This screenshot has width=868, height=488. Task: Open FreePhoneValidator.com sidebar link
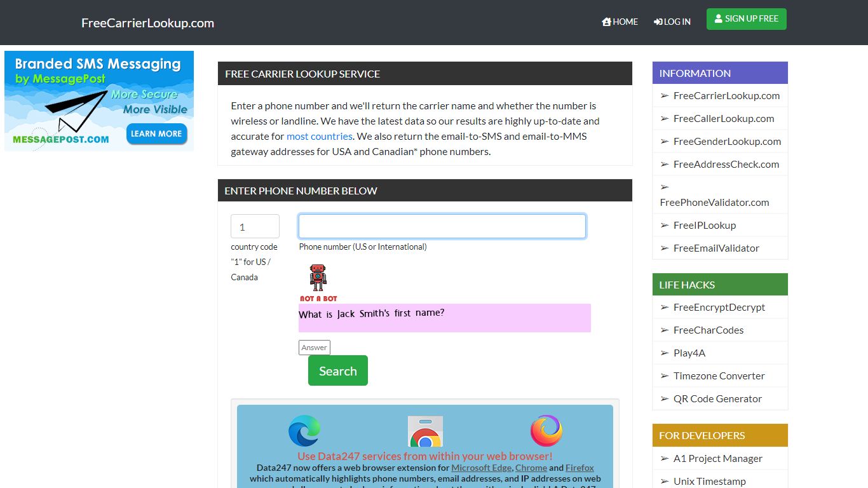714,203
